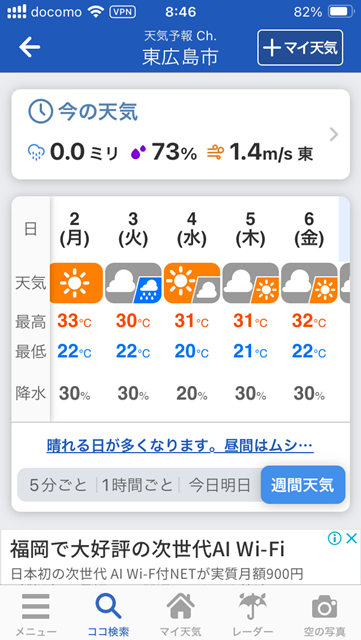Tap the Friday 6 forecast column

309,309
